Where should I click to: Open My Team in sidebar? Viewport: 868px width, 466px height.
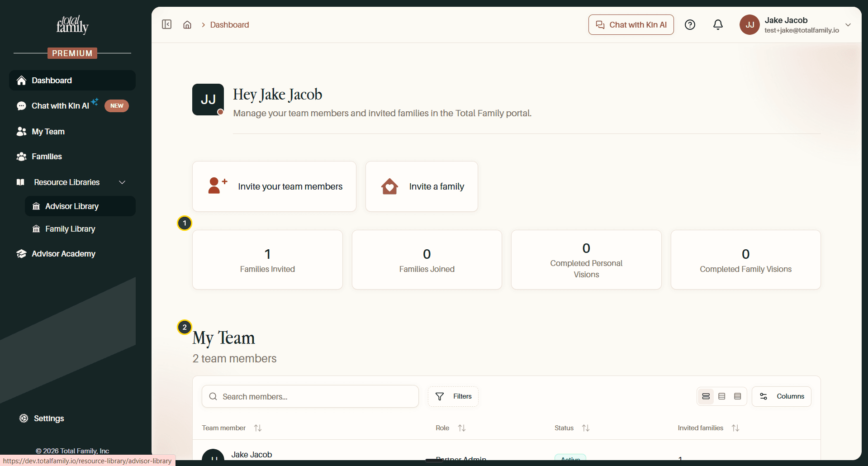(72, 132)
